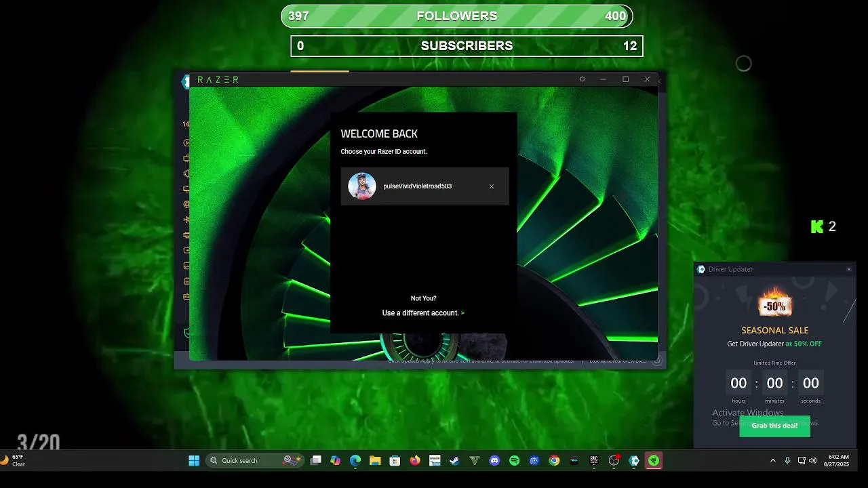Open File Explorer from taskbar
The width and height of the screenshot is (868, 488).
[375, 461]
